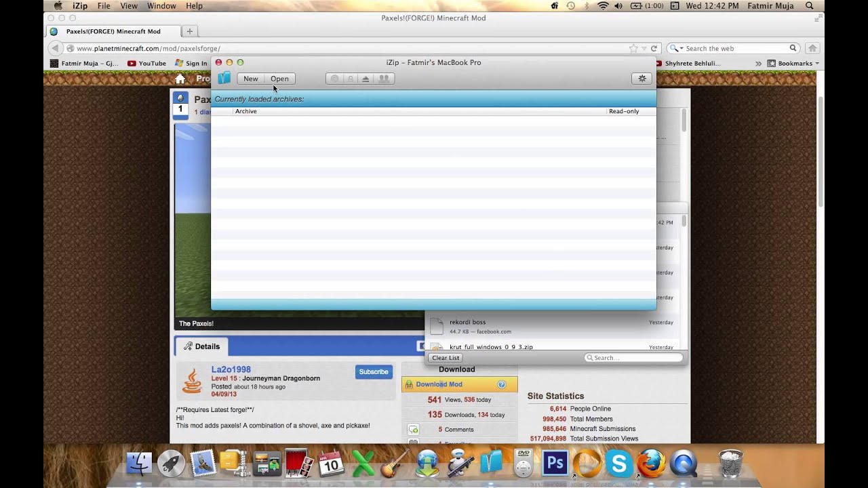This screenshot has width=868, height=488.
Task: Open the Trash in the dock
Action: click(x=730, y=463)
